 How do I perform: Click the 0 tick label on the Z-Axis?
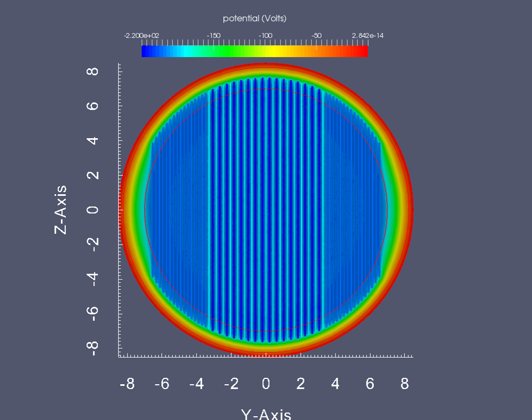point(94,210)
